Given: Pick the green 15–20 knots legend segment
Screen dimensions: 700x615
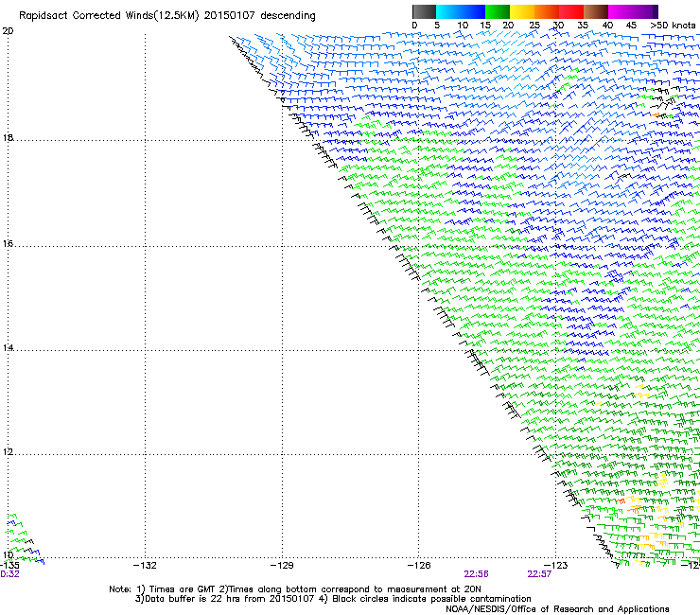Looking at the screenshot, I should pyautogui.click(x=498, y=11).
